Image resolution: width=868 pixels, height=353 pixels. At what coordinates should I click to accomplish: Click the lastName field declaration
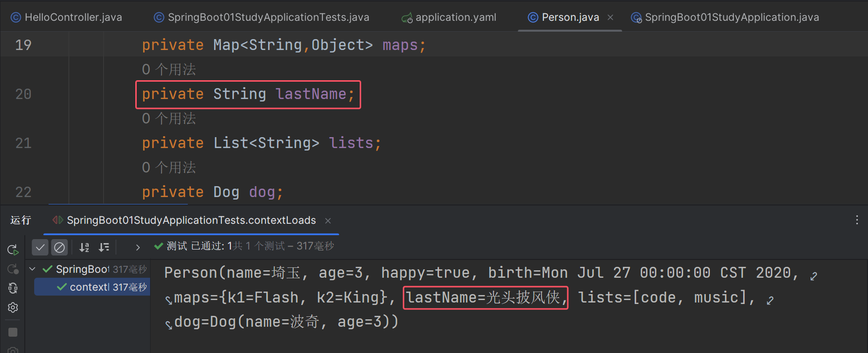click(x=248, y=94)
